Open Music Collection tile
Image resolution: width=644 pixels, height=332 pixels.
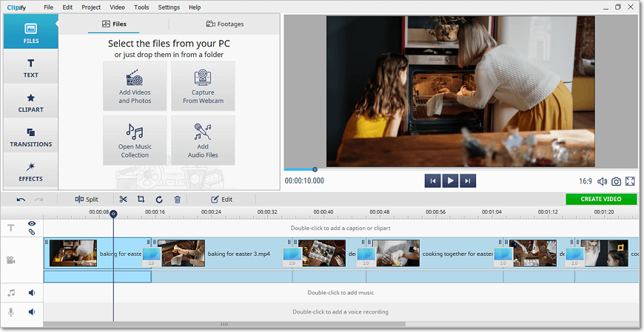point(135,140)
